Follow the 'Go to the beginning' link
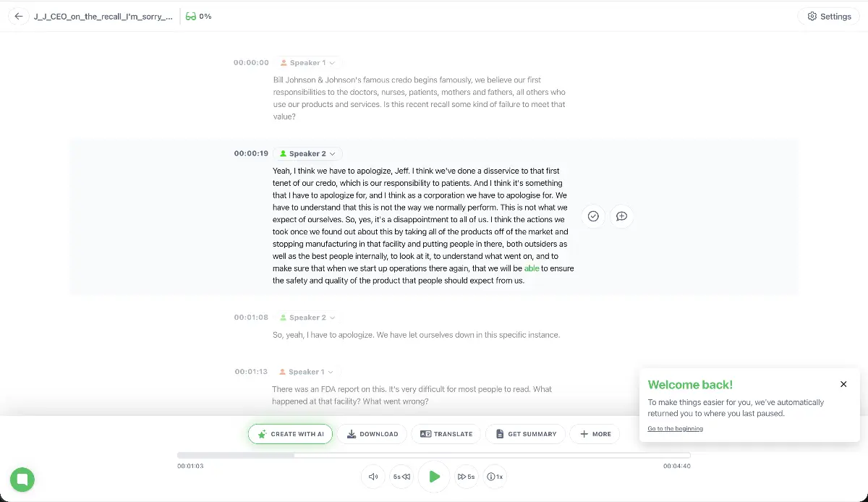 tap(675, 429)
